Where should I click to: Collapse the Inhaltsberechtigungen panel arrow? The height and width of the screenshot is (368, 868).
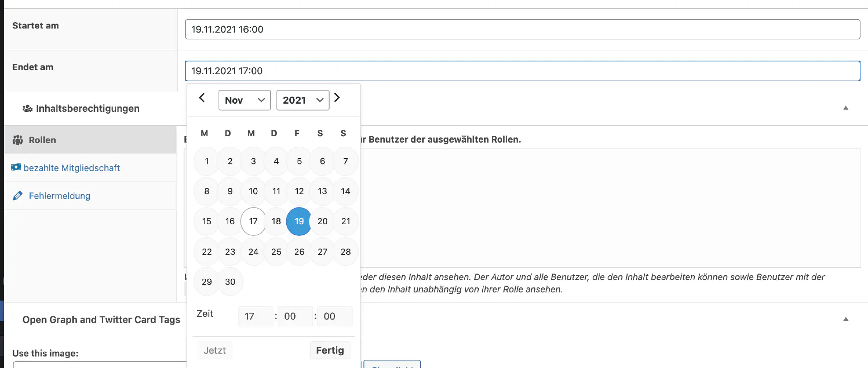845,108
